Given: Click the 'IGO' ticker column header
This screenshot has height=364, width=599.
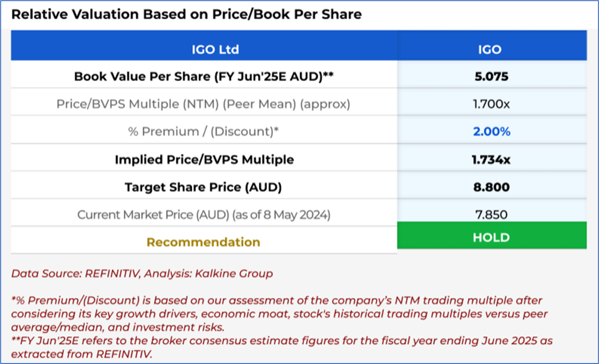Looking at the screenshot, I should 489,49.
